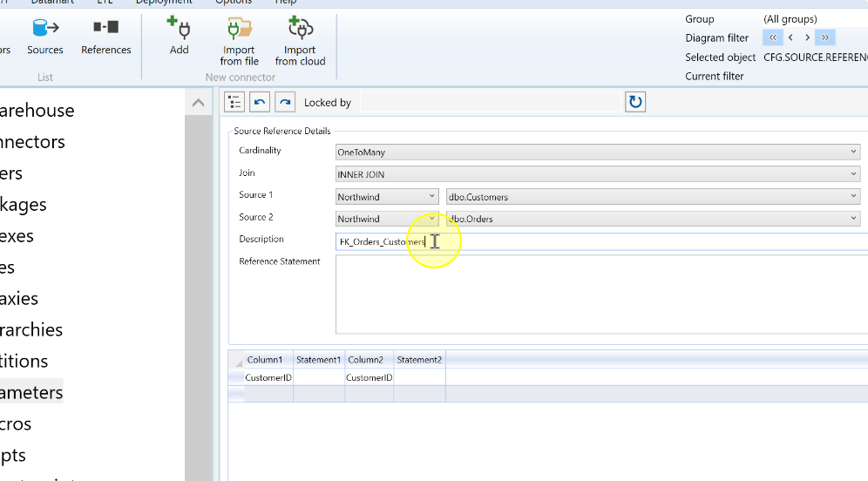The height and width of the screenshot is (481, 868).
Task: Open the Partitions navigation item
Action: [x=24, y=362]
